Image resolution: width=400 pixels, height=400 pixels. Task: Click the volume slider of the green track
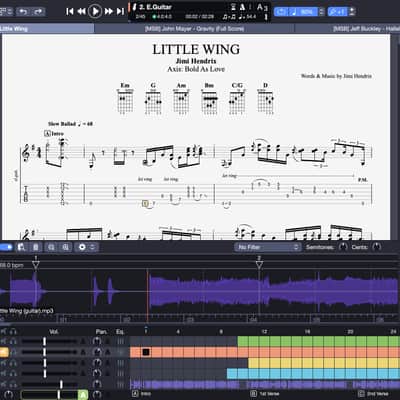49,341
